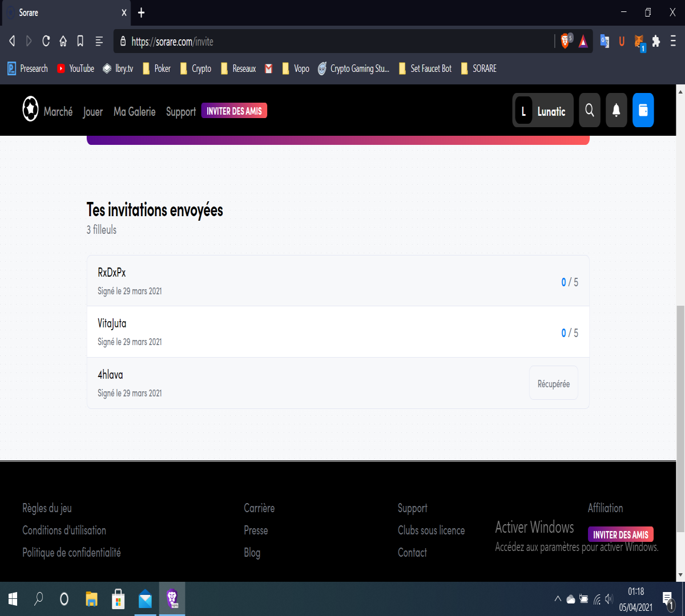This screenshot has width=685, height=616.
Task: Click browser forward arrow
Action: click(29, 41)
